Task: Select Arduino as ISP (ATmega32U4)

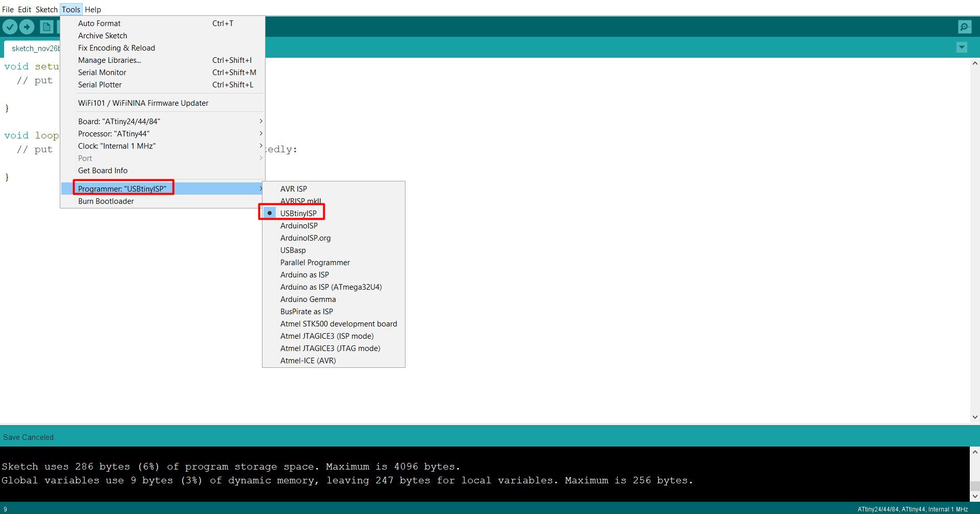Action: pos(333,287)
